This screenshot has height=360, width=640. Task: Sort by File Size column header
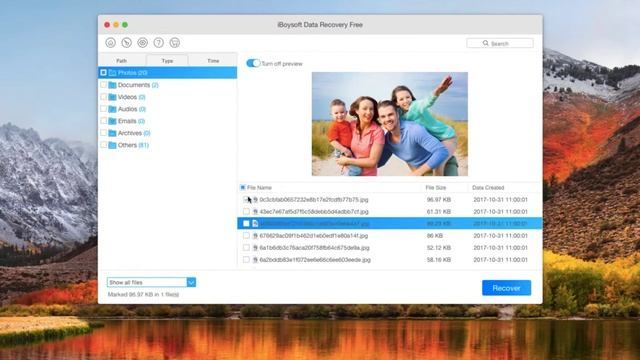pyautogui.click(x=436, y=187)
